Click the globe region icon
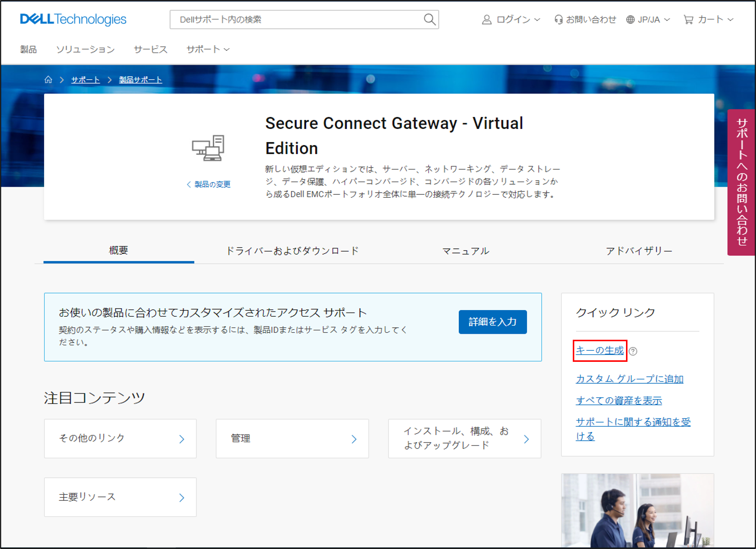Viewport: 756px width, 549px height. coord(631,20)
